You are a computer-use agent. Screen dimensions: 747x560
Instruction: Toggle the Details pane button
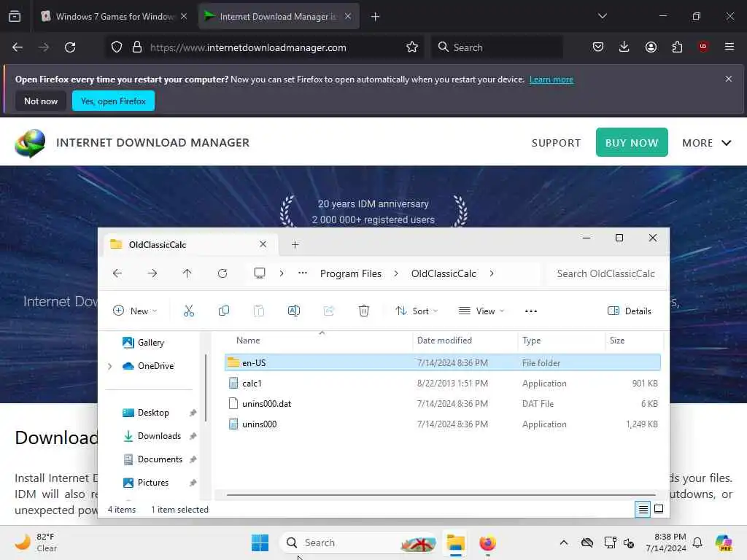tap(629, 311)
